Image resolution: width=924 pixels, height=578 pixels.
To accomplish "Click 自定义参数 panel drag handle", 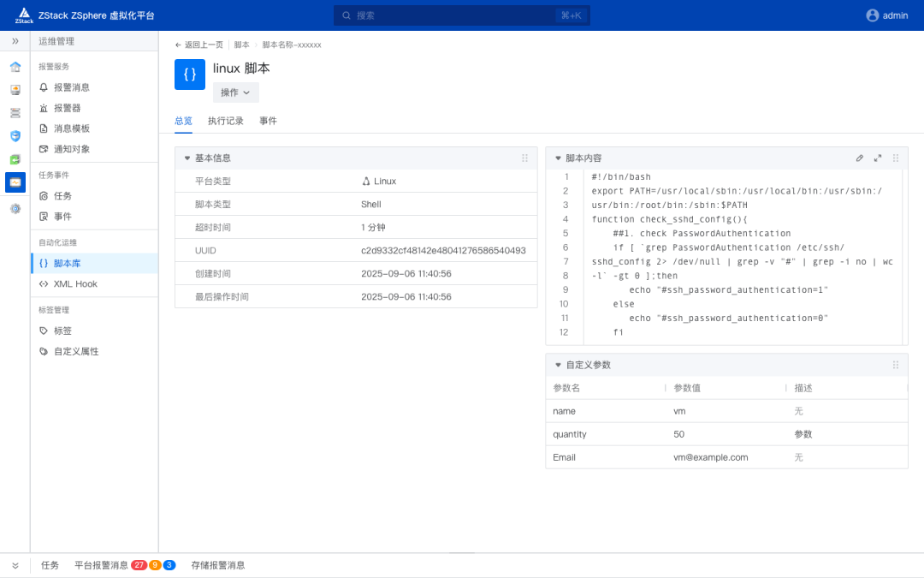I will [896, 365].
